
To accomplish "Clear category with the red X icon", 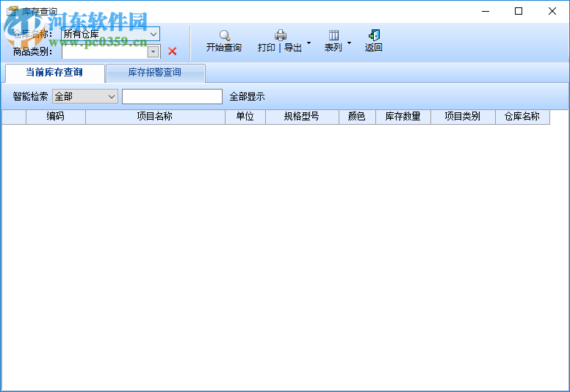I will 173,51.
